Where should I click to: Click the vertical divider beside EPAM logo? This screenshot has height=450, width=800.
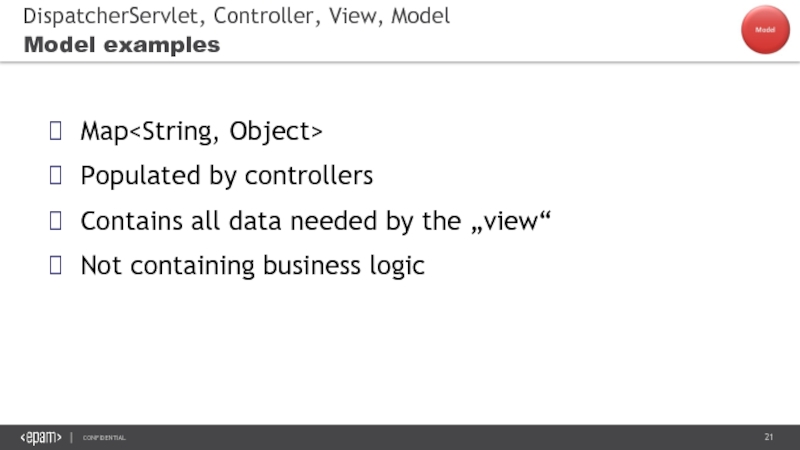coord(71,438)
